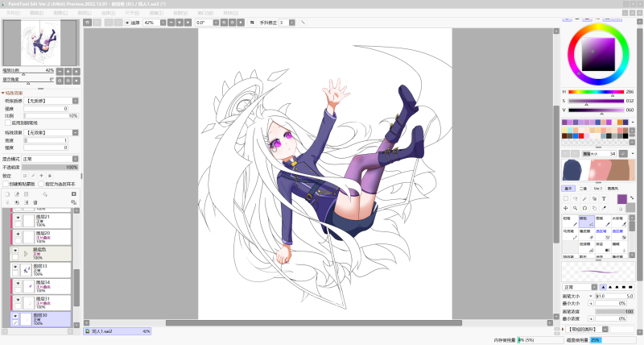Select the Text tool icon
This screenshot has height=345, width=644.
pos(603,198)
